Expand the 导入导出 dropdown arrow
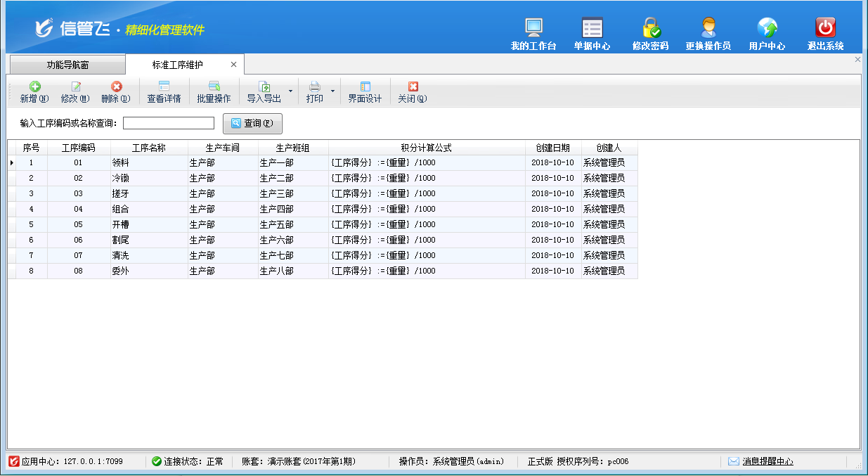Viewport: 868px width, 476px height. click(290, 91)
